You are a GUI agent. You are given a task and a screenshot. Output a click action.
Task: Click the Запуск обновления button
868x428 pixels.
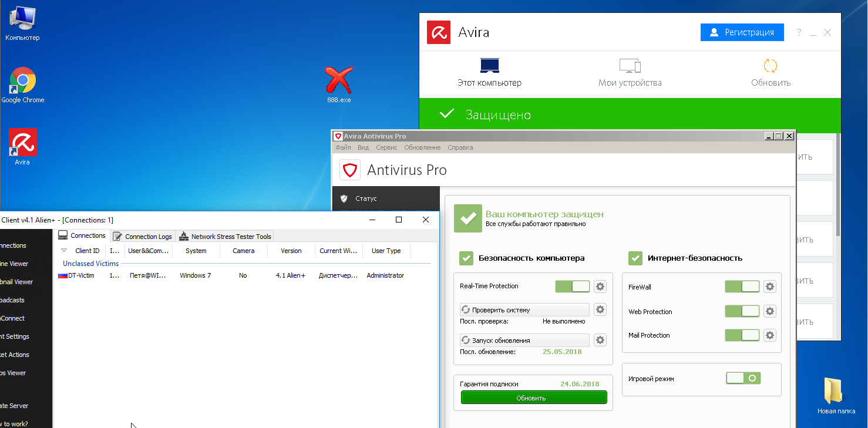[524, 340]
